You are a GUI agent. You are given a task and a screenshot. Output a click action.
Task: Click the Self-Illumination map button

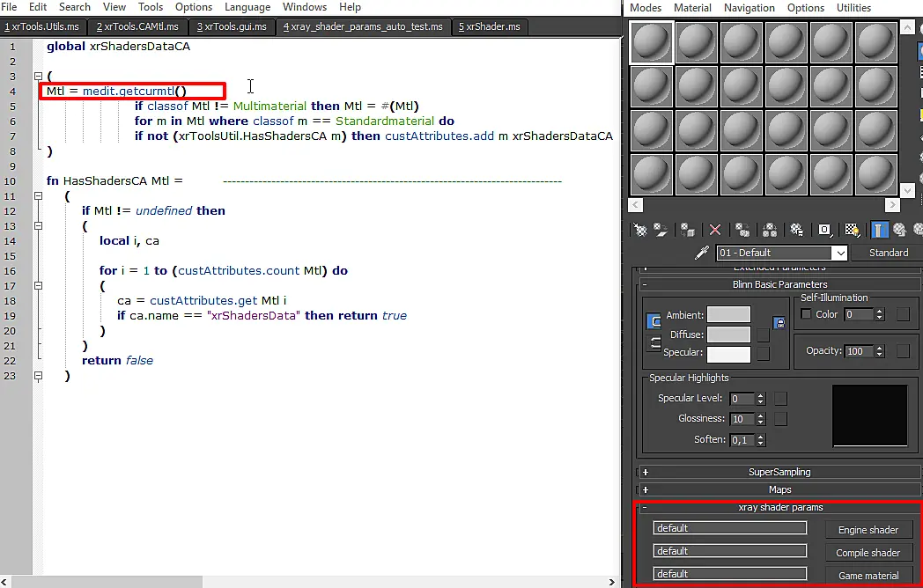coord(903,314)
